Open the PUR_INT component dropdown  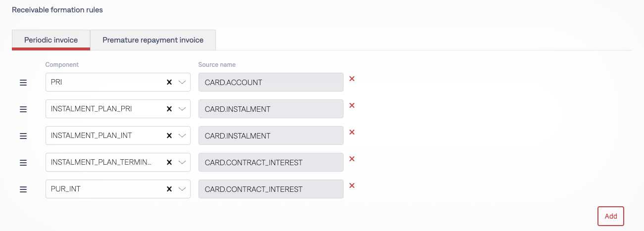tap(182, 189)
